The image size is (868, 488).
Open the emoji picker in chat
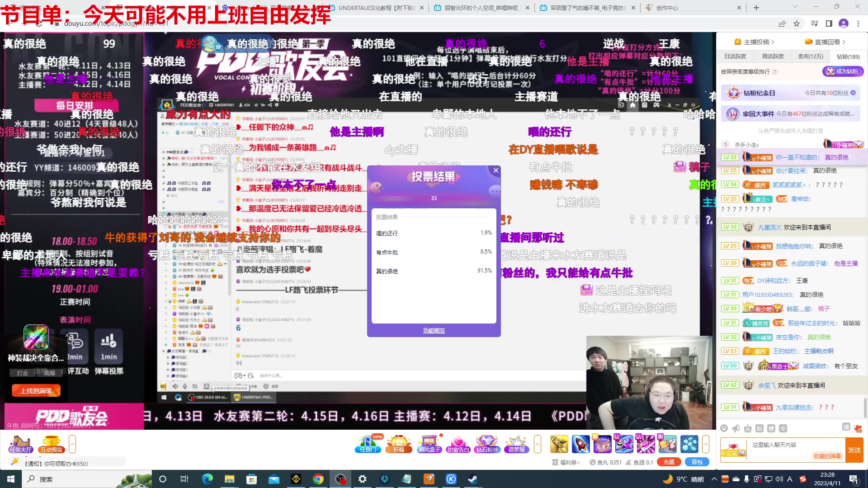click(x=724, y=428)
